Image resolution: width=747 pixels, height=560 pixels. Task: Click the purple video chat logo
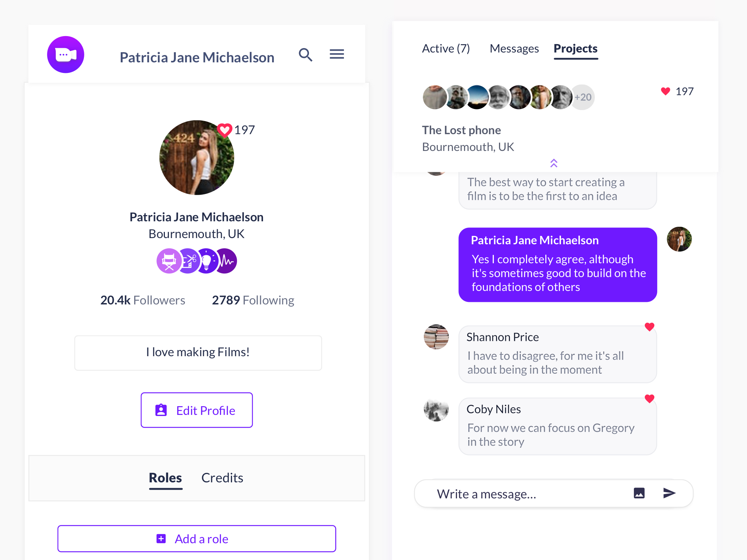tap(66, 55)
